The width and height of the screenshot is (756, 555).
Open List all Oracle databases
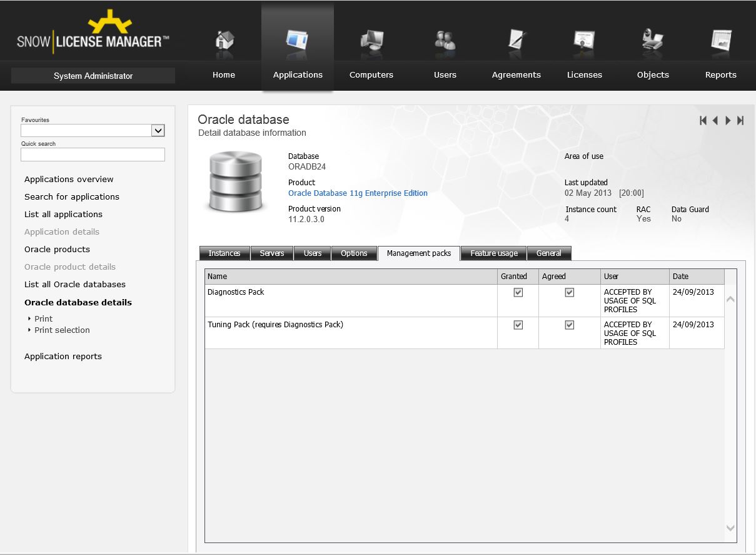[x=75, y=284]
